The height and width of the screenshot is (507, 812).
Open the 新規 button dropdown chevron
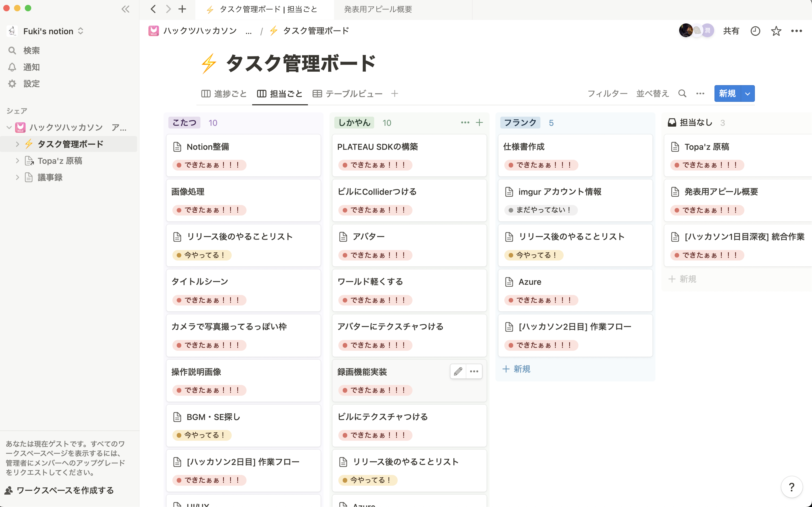point(747,93)
